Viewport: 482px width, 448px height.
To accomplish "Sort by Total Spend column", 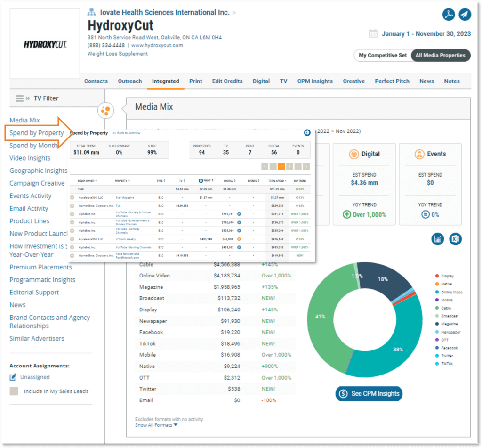I will (277, 181).
